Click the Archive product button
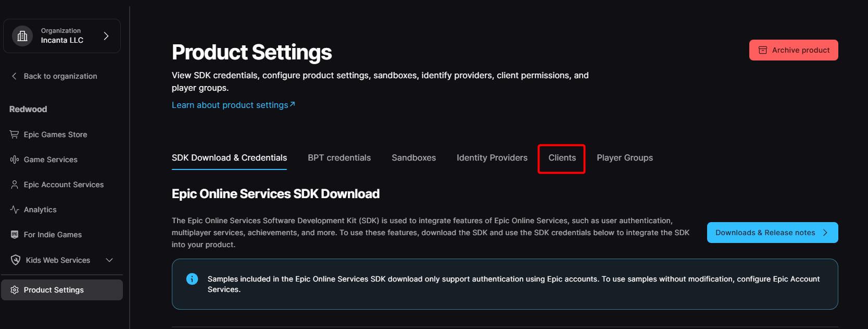Image resolution: width=868 pixels, height=329 pixels. 794,50
